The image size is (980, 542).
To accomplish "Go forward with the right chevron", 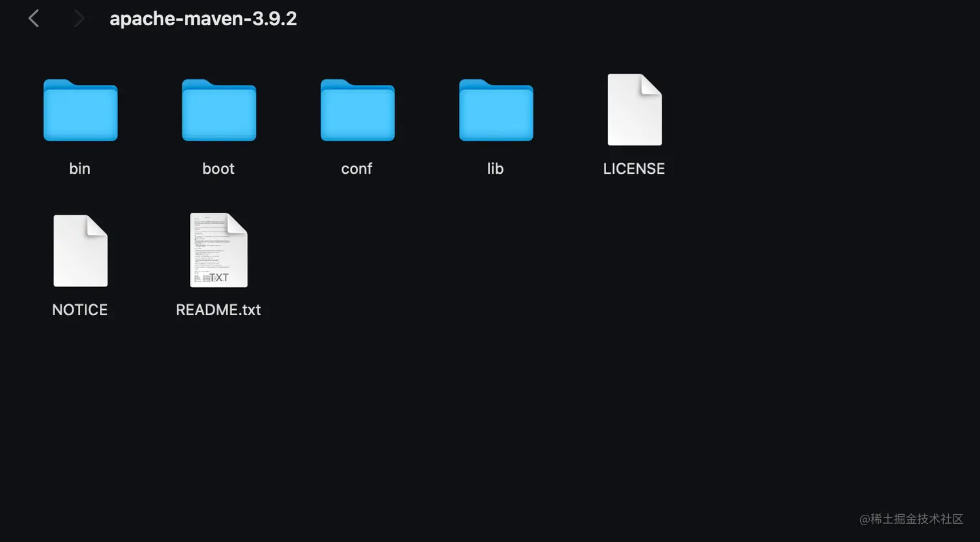I will 79,19.
